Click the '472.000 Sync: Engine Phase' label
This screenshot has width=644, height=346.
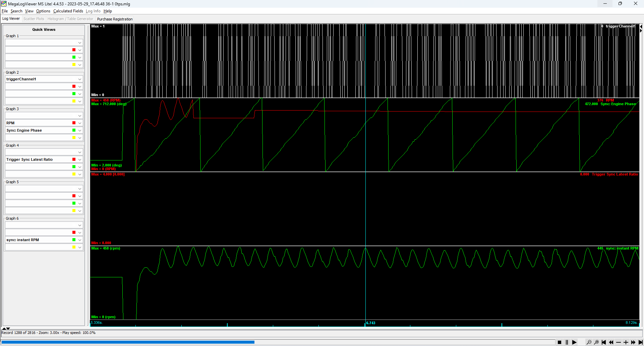[610, 104]
